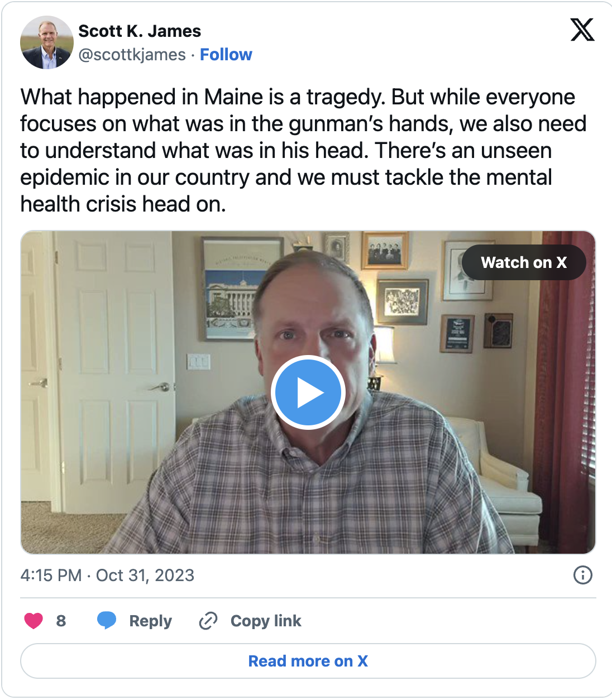Screen dimensions: 612x700
Task: Click the chain link copy icon
Action: pyautogui.click(x=208, y=620)
